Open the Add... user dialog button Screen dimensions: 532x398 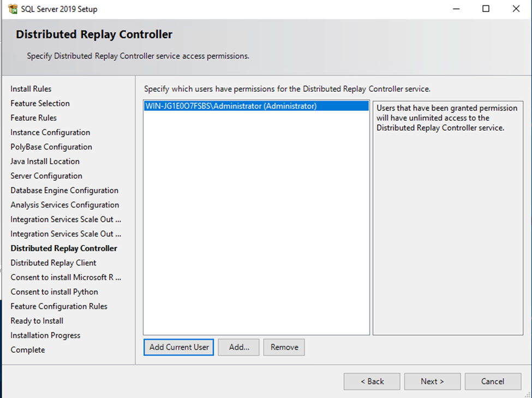(x=238, y=347)
